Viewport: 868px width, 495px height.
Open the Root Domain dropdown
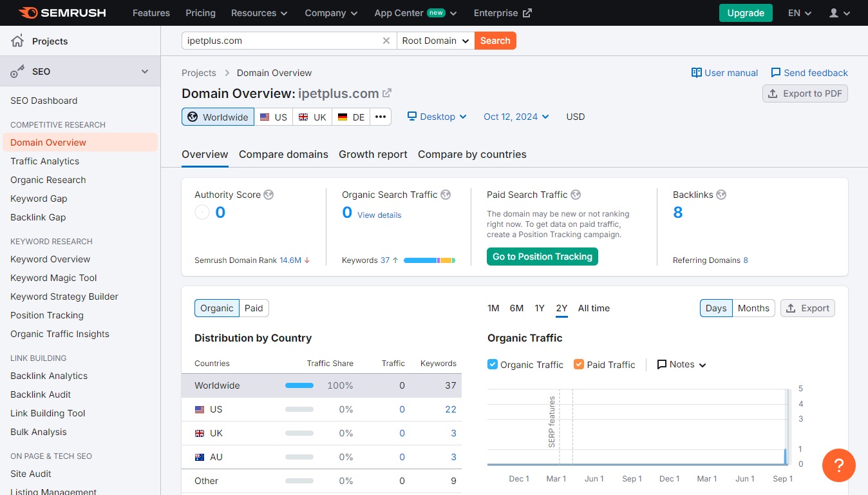tap(435, 41)
